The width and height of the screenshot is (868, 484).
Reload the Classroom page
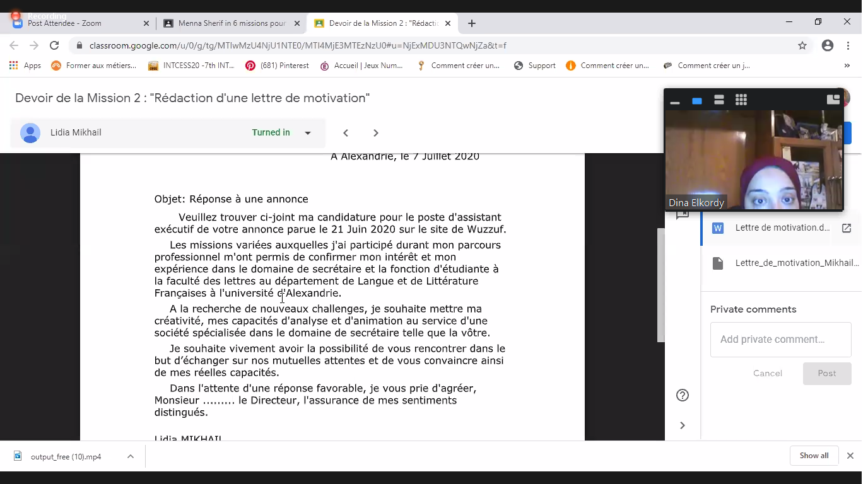pos(54,45)
